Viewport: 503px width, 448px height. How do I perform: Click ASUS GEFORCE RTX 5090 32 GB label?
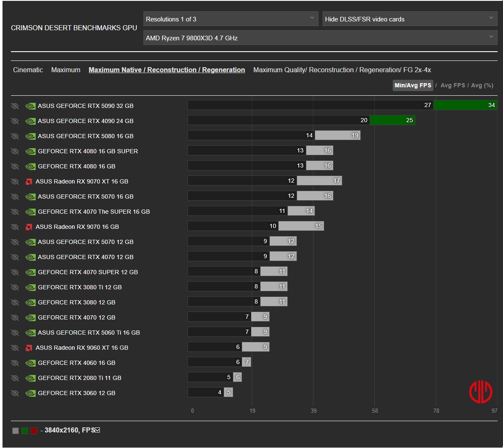(x=86, y=106)
